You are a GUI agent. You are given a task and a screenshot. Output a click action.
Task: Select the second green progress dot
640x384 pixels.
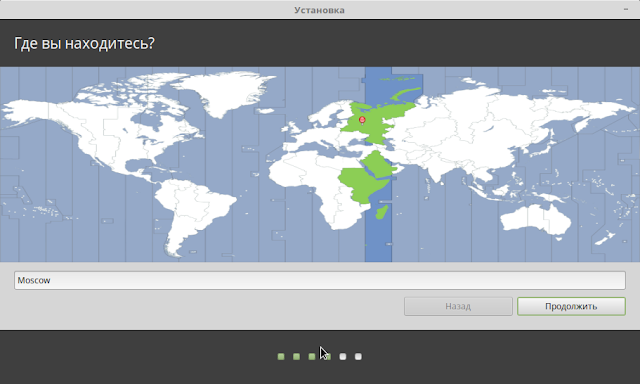296,357
